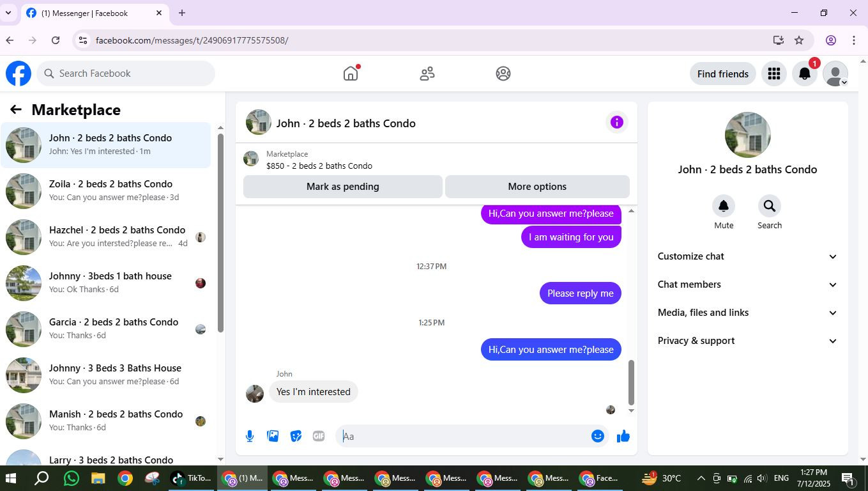
Task: Open the Facebook logo home link
Action: click(x=19, y=74)
